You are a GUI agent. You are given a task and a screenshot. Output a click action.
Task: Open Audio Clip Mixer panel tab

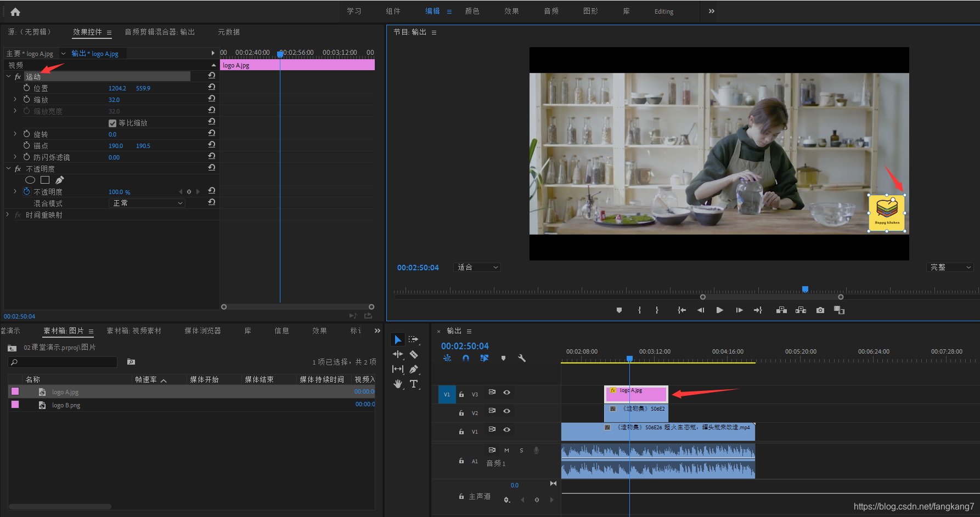160,32
